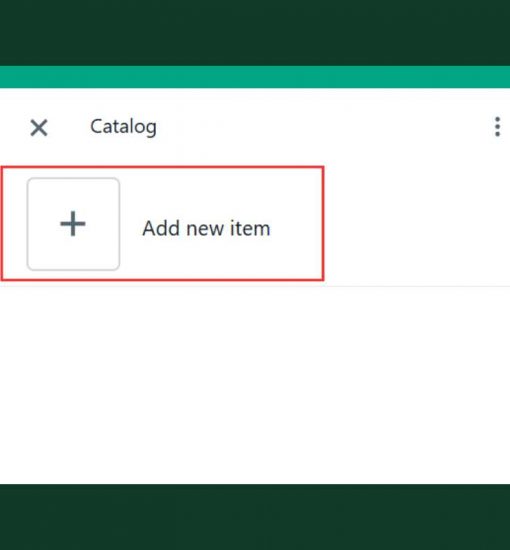This screenshot has height=550, width=510.
Task: Tap the square plus thumbnail box
Action: 73,224
